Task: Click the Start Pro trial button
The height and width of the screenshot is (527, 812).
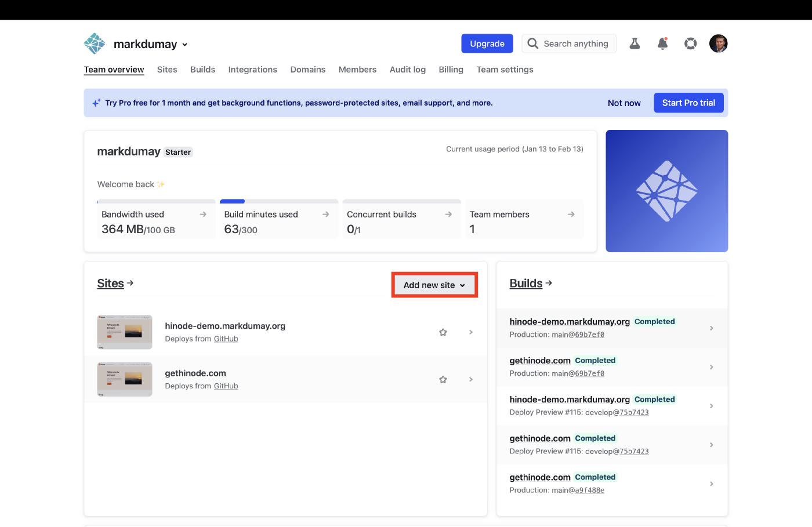Action: pos(688,103)
